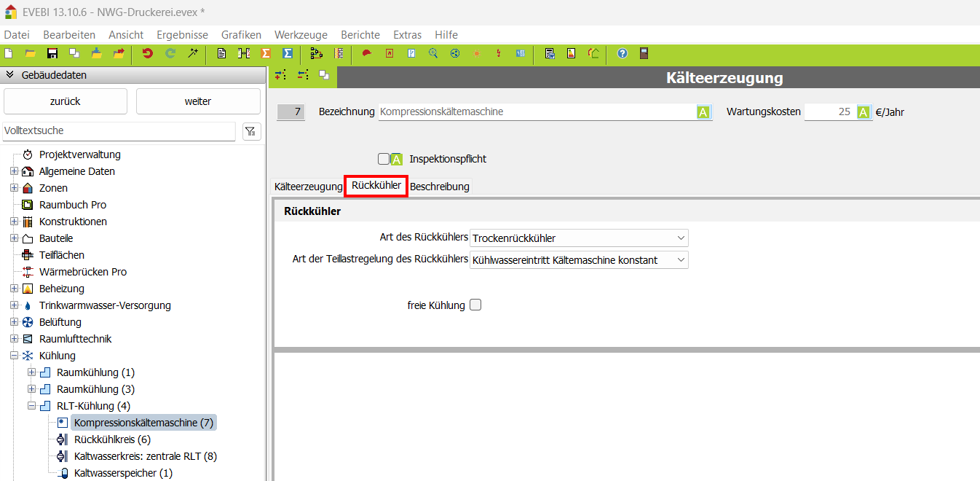Click the magnifier icon in toolbar

[x=433, y=53]
